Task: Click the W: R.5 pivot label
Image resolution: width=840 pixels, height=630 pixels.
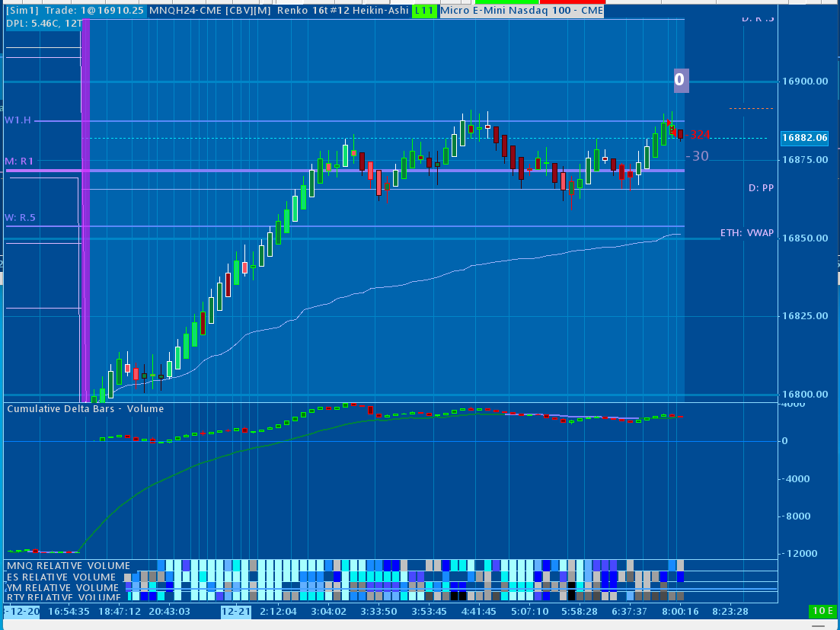Action: coord(21,218)
